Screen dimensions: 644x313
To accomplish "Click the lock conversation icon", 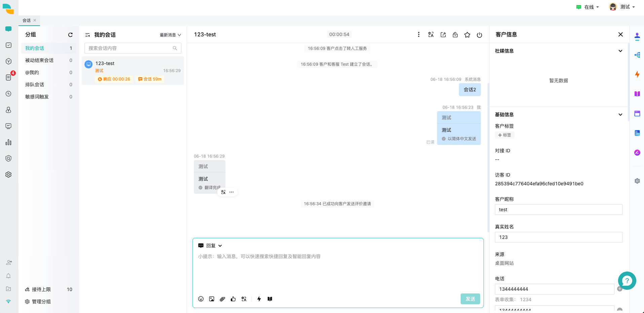I will click(455, 35).
